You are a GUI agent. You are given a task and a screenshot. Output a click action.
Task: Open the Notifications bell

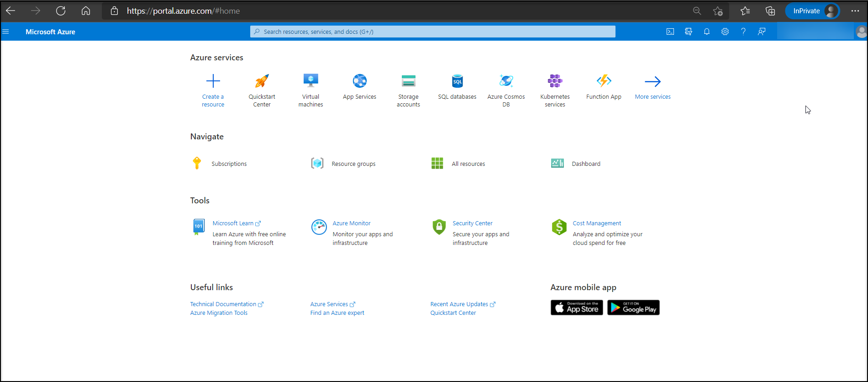[707, 32]
